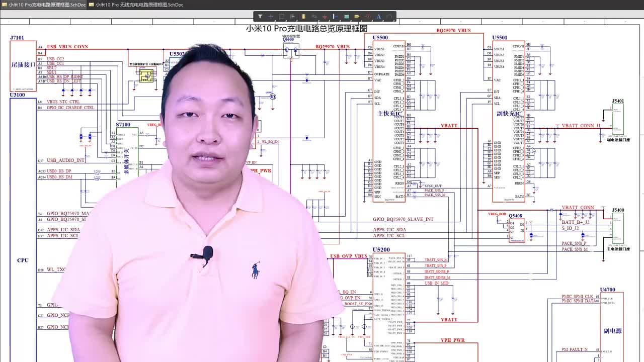This screenshot has width=644, height=362.
Task: Click the S_IO_J2 net label
Action: coord(571,228)
